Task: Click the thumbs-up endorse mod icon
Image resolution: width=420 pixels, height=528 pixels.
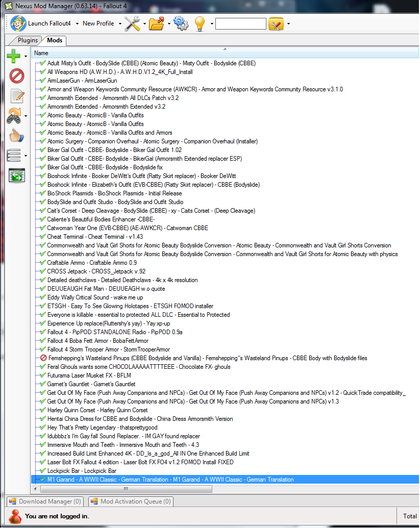Action: pos(17,136)
